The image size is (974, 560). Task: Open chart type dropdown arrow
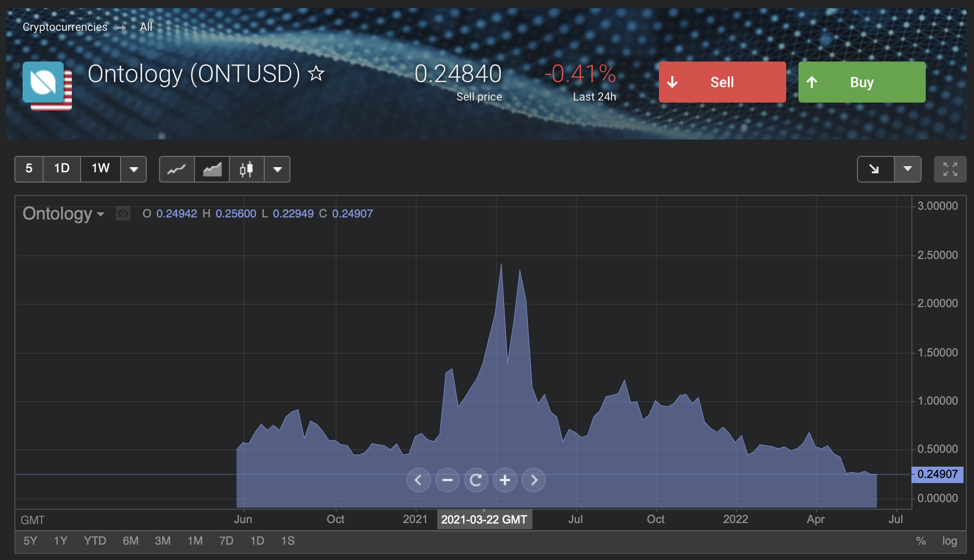tap(277, 169)
